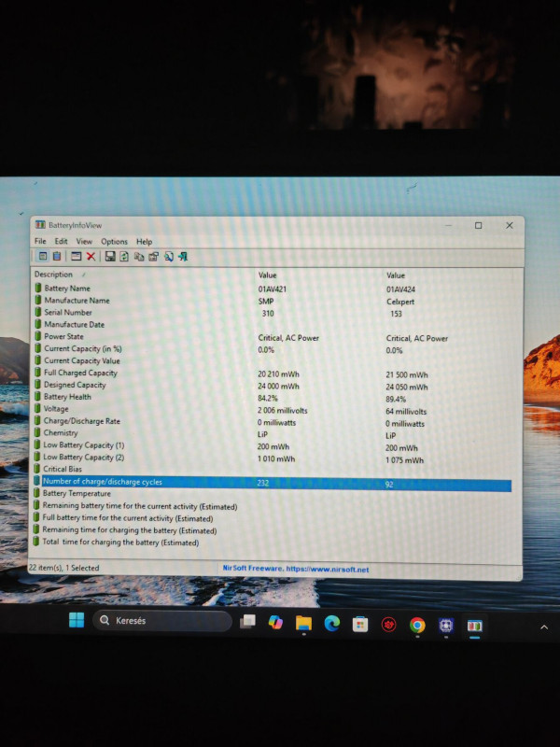The height and width of the screenshot is (747, 560).
Task: Expand hidden system tray icons chevron
Action: (544, 627)
